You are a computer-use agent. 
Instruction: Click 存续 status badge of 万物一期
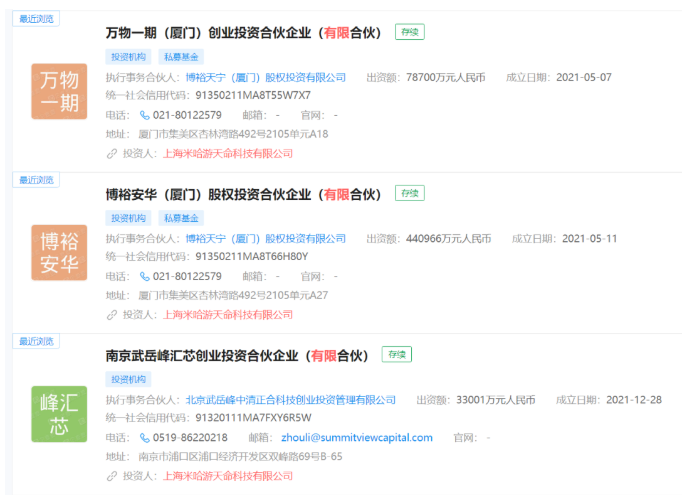click(x=410, y=32)
